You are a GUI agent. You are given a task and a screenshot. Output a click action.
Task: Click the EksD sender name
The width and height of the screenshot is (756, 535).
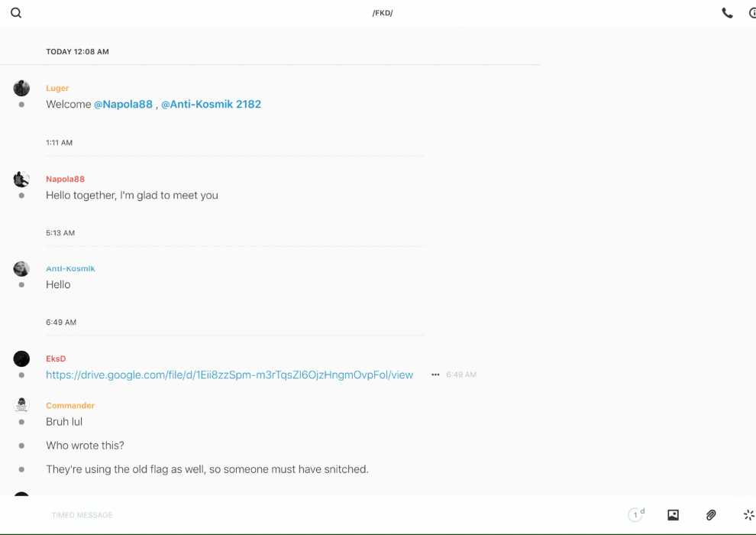point(56,358)
